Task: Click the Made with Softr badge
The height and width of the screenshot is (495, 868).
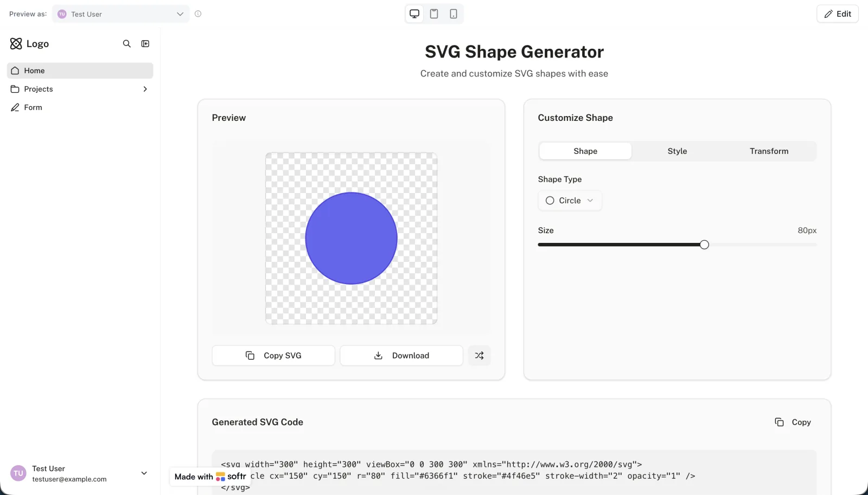Action: (x=210, y=477)
